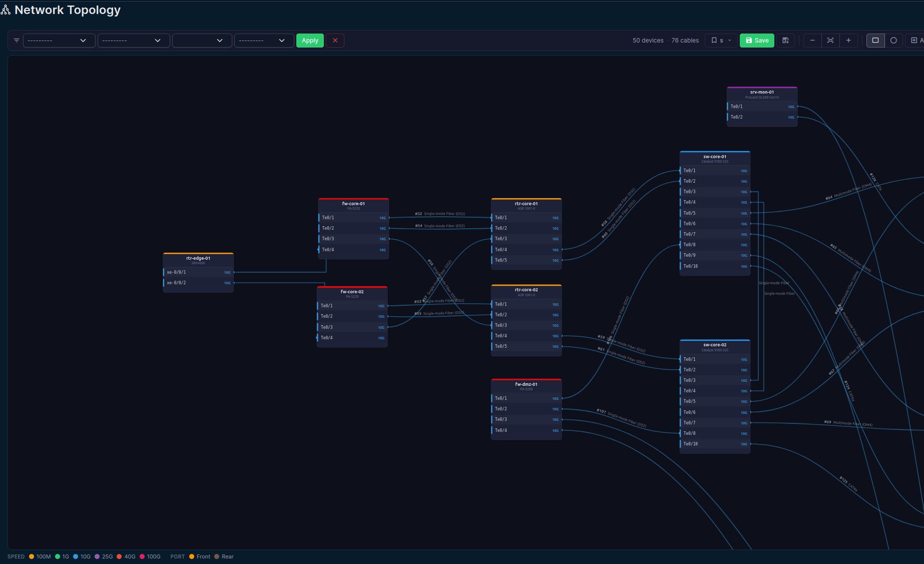Click the 25G speed legend swatch
Screen dimensions: 924x564
(x=97, y=556)
